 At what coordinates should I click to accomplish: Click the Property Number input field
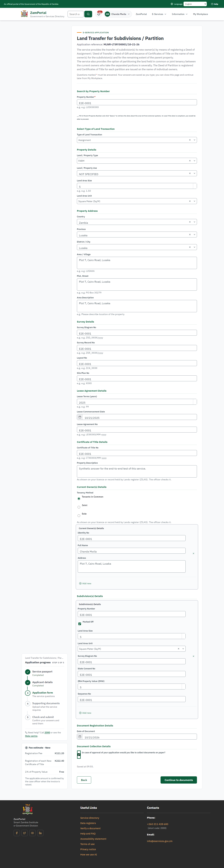pos(137,102)
